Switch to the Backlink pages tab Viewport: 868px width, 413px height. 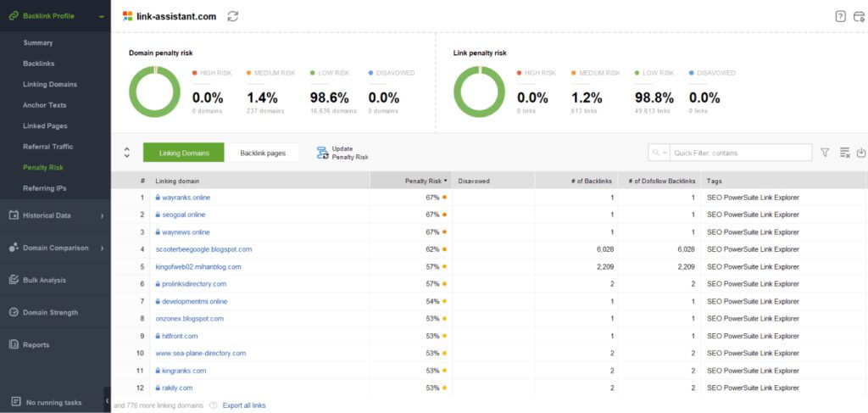263,153
